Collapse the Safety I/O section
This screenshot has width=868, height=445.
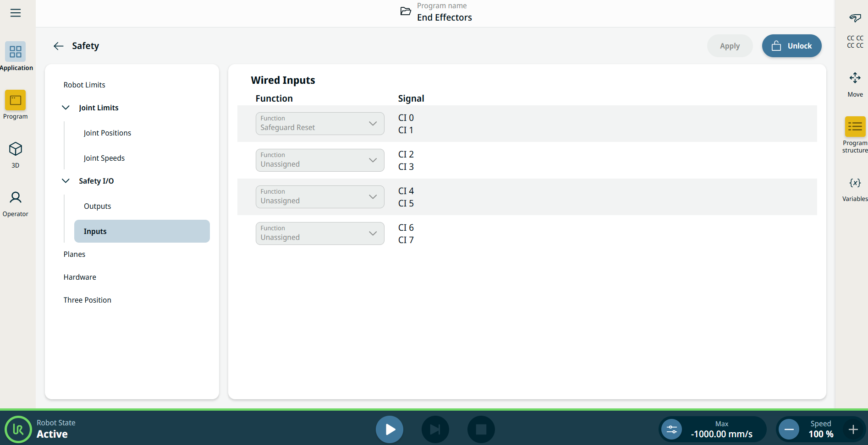(66, 181)
